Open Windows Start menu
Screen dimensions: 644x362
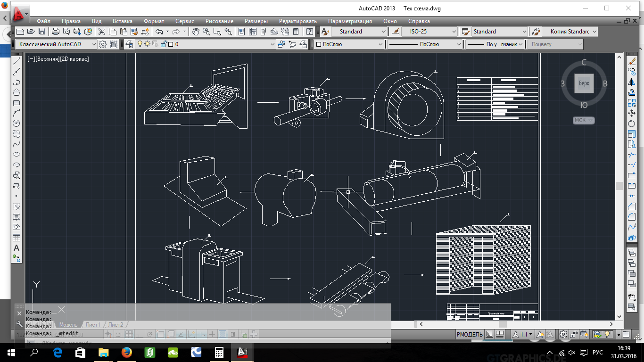click(x=11, y=352)
